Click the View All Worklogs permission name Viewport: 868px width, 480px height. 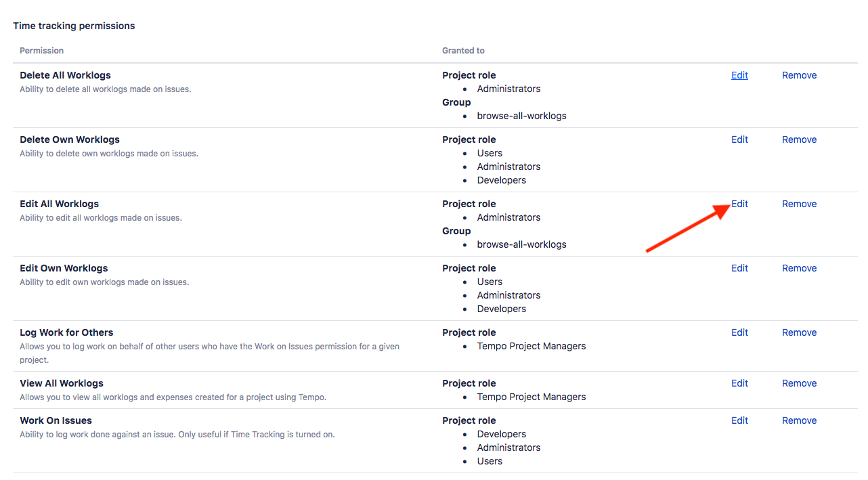(62, 383)
